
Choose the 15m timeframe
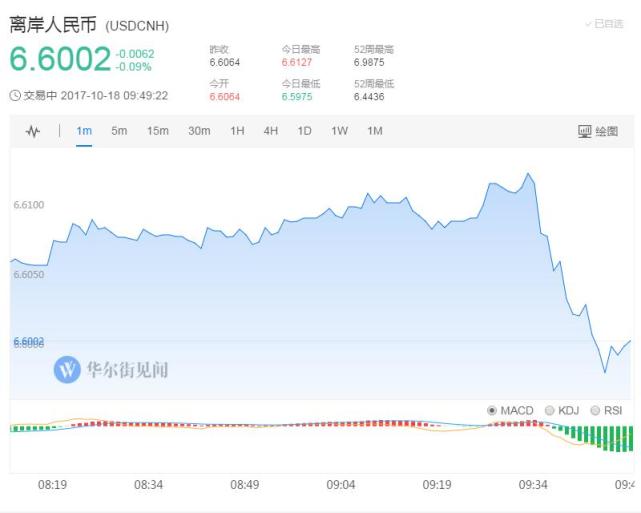click(157, 131)
